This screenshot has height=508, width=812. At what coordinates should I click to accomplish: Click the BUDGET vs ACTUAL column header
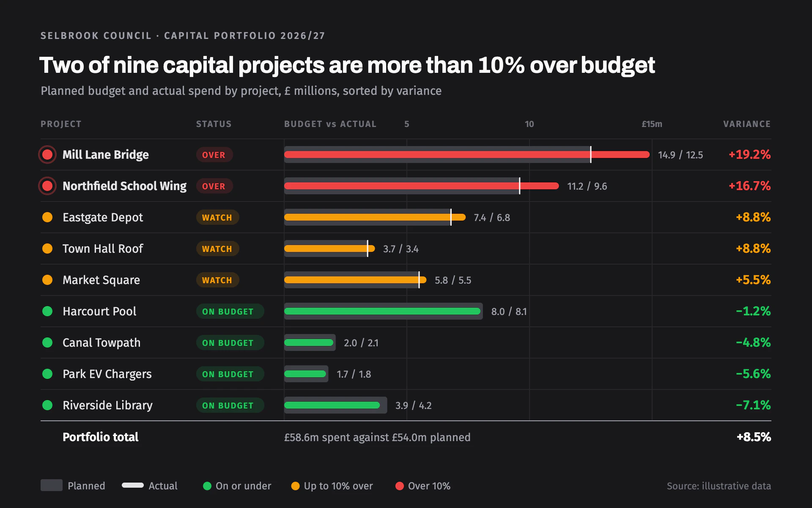330,124
